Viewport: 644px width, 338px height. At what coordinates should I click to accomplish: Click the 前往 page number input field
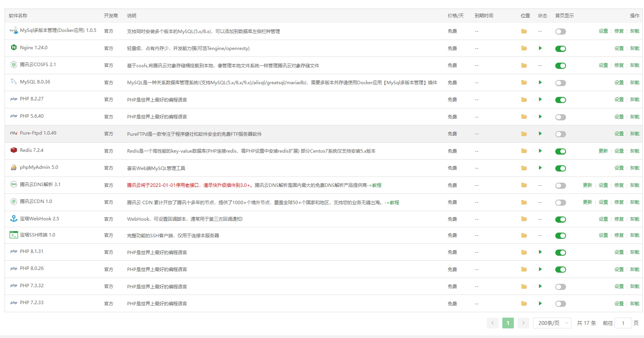[623, 323]
